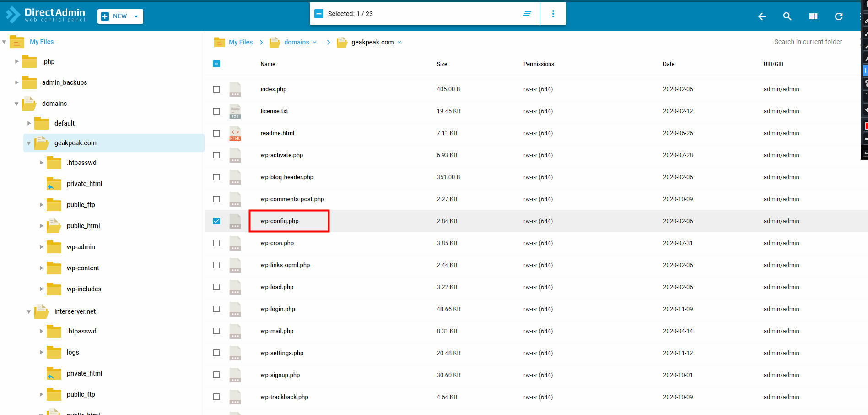
Task: Toggle the select-all header checkbox
Action: click(216, 64)
